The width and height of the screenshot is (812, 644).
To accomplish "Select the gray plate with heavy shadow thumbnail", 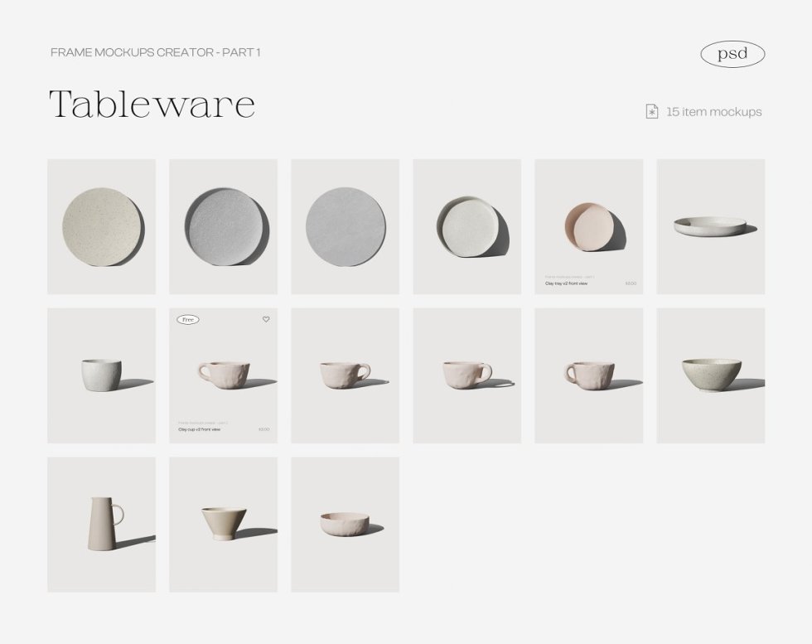I will click(223, 226).
